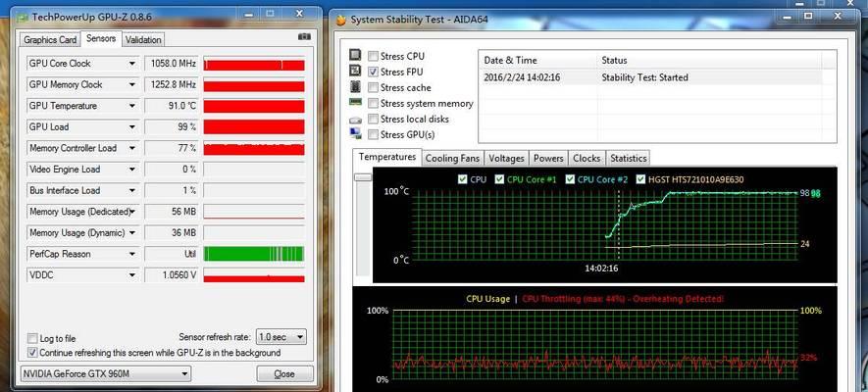Enable the Stress GPU(s) checkbox
Screen dimensions: 868x392
point(373,134)
